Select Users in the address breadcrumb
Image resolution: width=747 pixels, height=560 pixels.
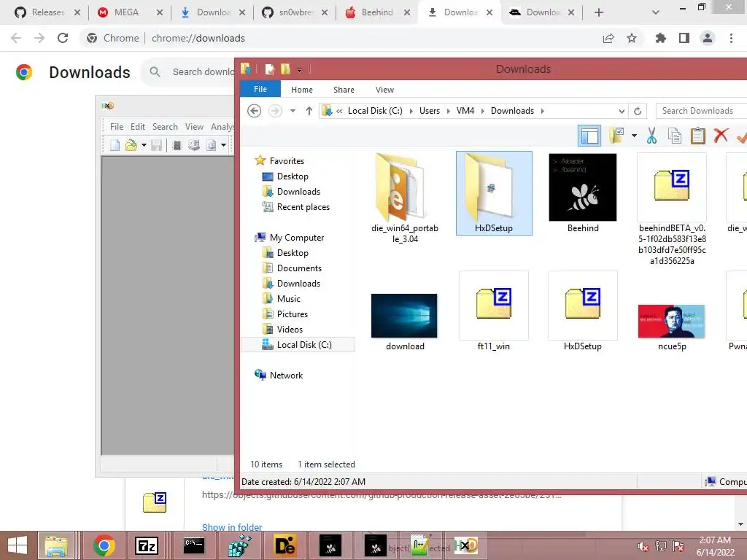pyautogui.click(x=429, y=111)
